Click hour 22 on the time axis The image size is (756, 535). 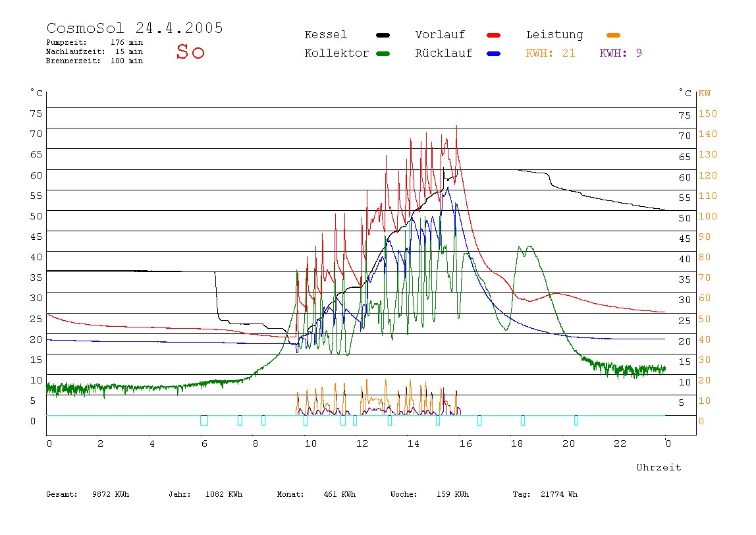[x=620, y=443]
